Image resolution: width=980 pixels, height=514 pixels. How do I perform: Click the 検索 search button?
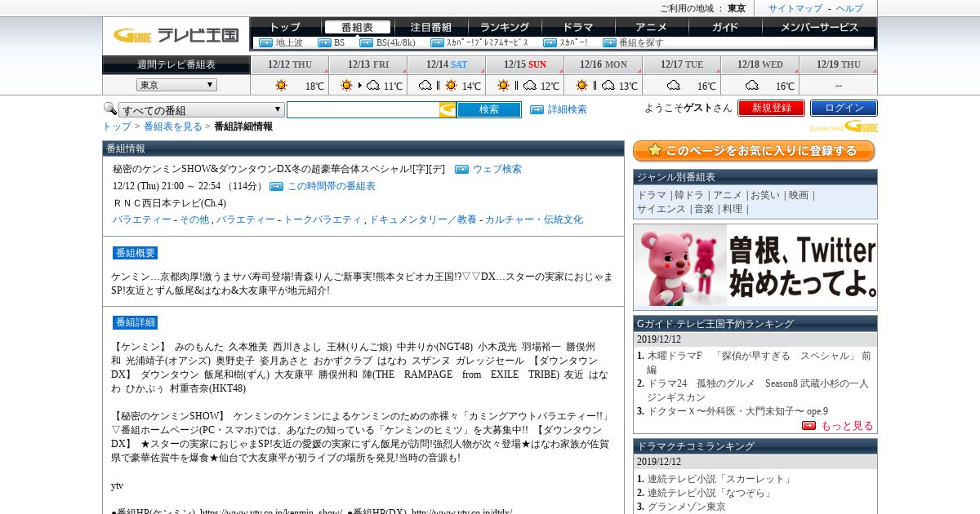[x=489, y=109]
